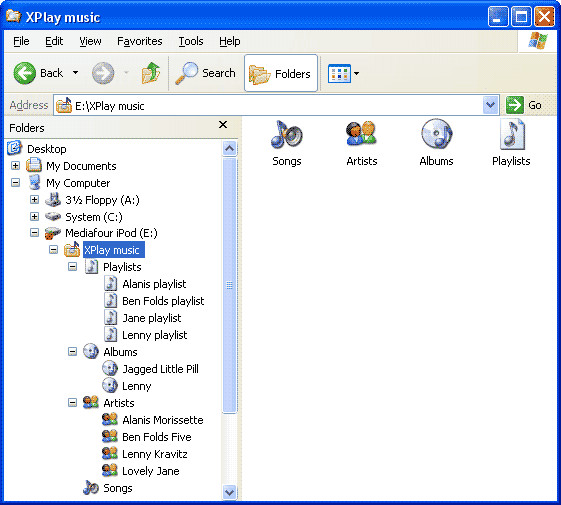Screen dimensions: 561x505
Task: Select Ben Folds Five under Artists
Action: click(x=156, y=437)
